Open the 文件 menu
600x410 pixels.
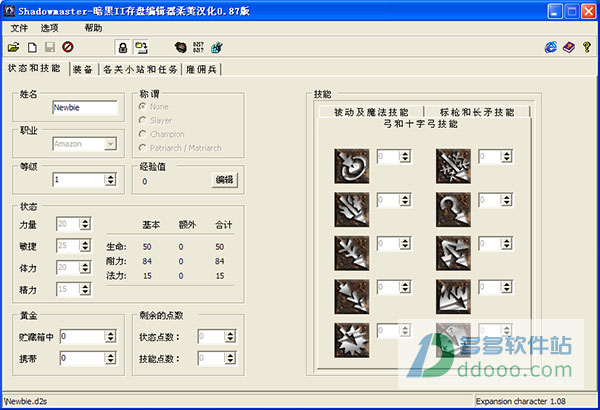[19, 28]
